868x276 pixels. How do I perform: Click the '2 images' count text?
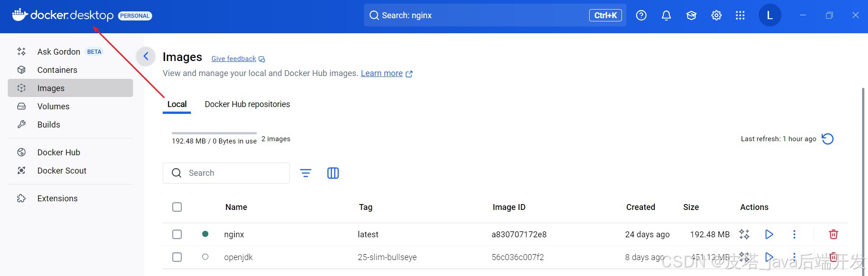coord(276,139)
